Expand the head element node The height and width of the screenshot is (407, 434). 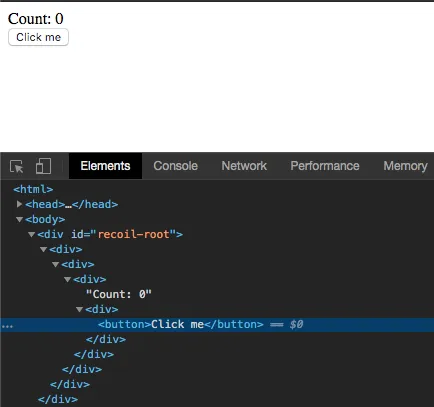[19, 204]
